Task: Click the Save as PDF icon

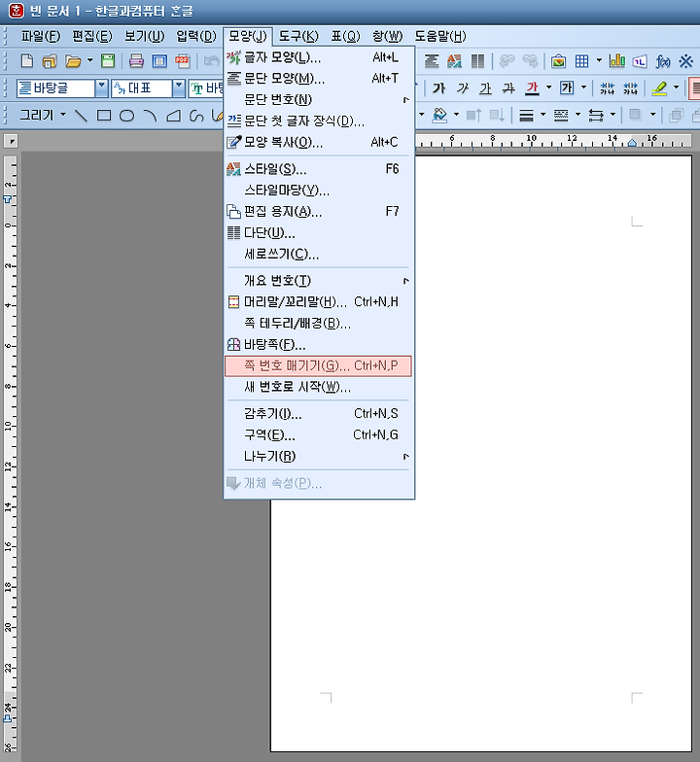Action: pyautogui.click(x=183, y=61)
